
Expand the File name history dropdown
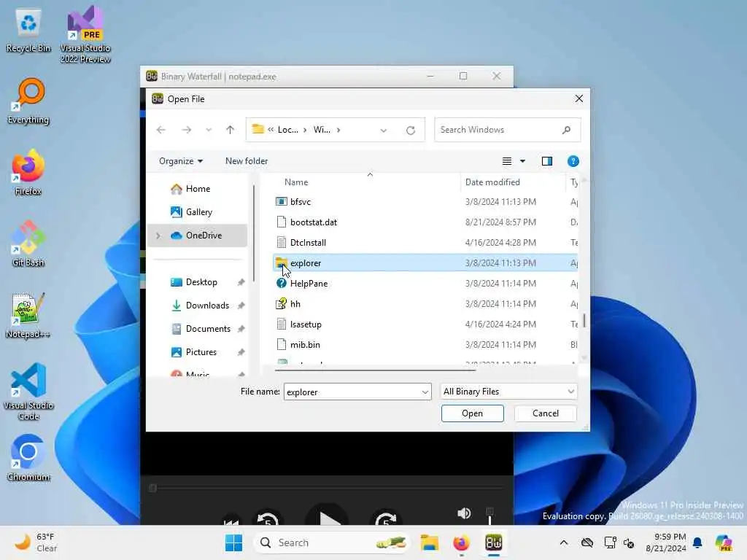point(425,392)
